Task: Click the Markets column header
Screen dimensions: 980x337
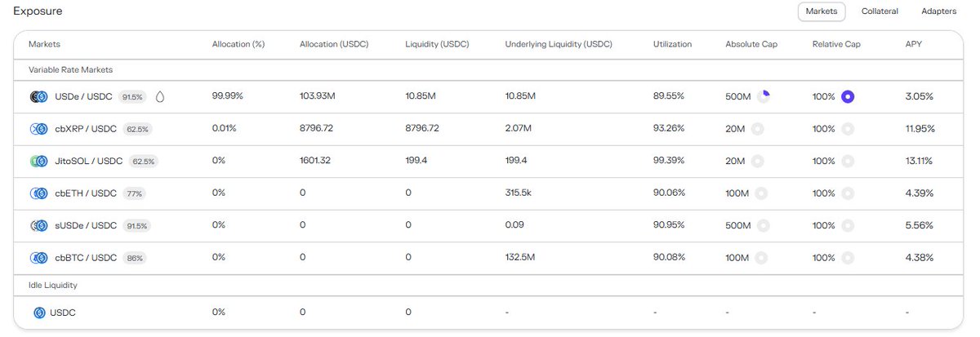Action: click(44, 44)
